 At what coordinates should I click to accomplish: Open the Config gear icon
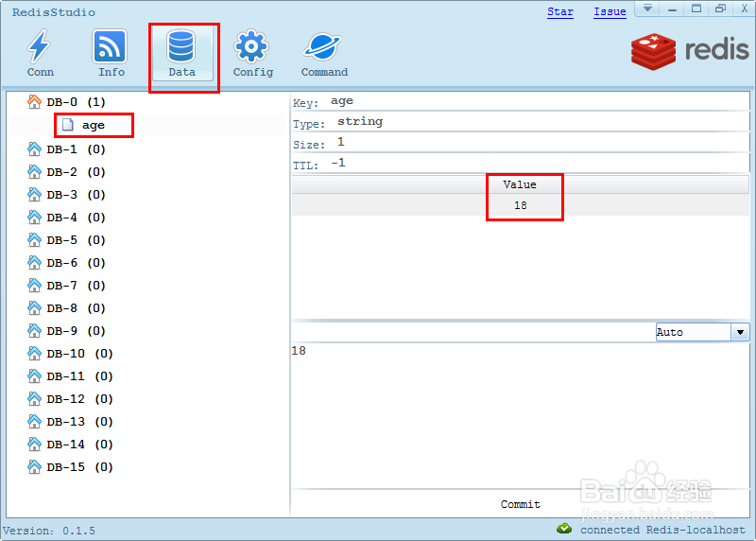tap(251, 46)
